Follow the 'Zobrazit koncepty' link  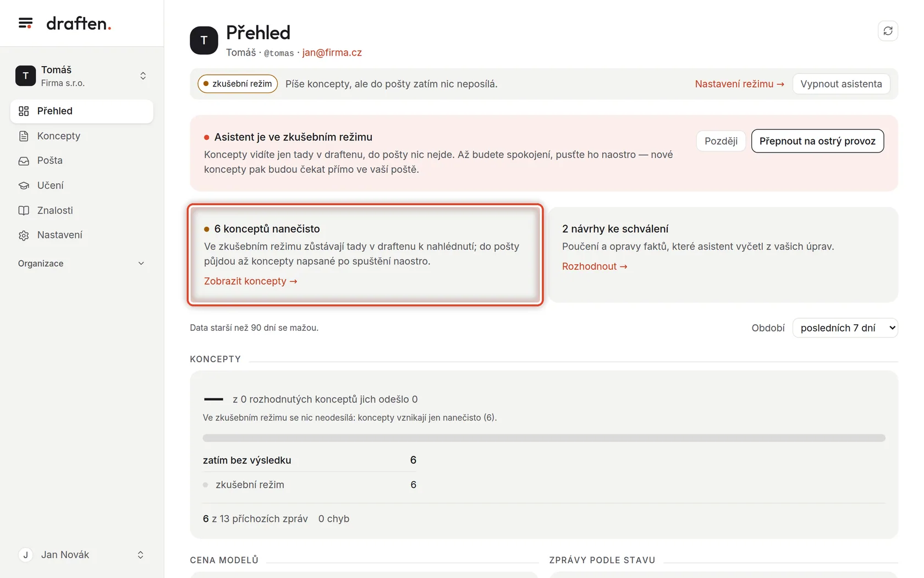click(x=251, y=281)
